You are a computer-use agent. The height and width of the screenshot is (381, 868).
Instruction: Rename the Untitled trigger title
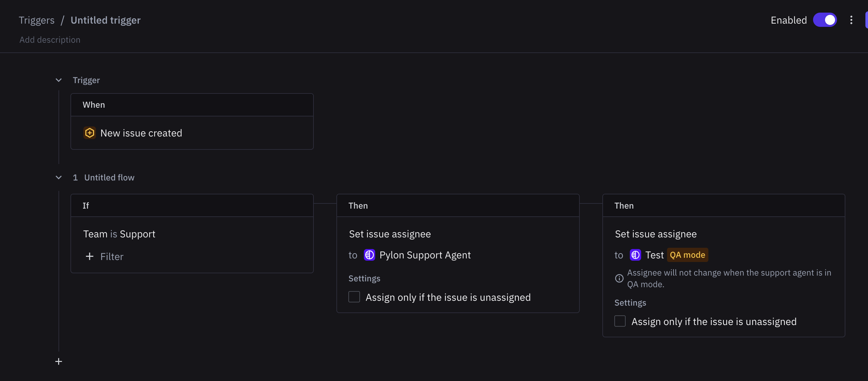tap(105, 20)
